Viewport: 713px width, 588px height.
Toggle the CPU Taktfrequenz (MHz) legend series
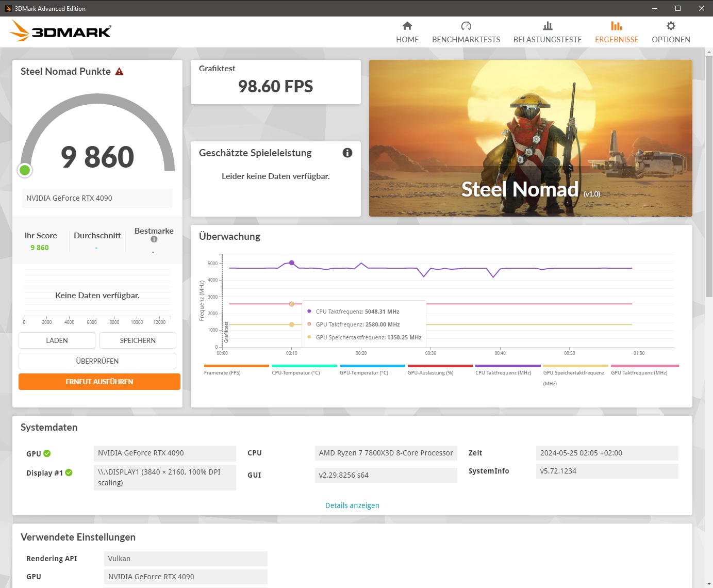coord(508,370)
